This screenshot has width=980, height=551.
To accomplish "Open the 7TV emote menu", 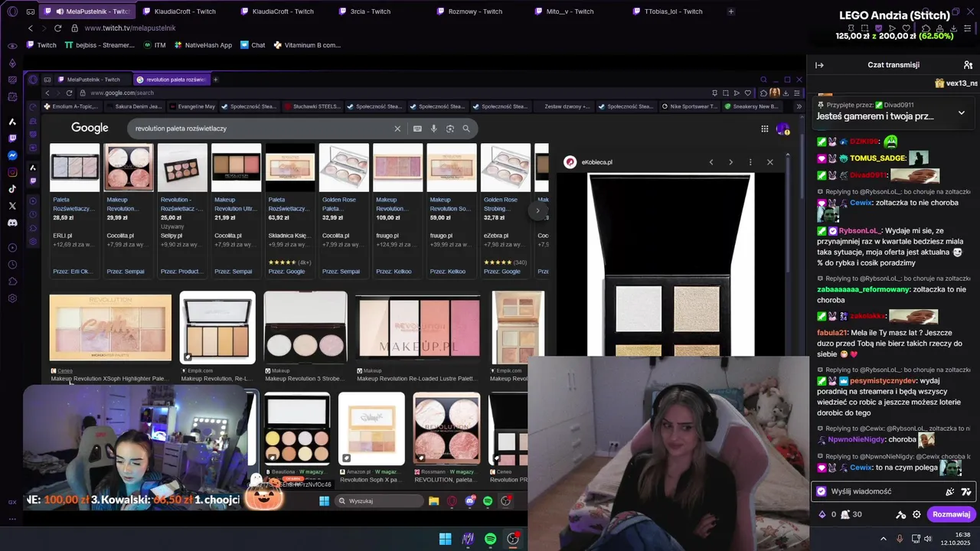I will coord(966,491).
